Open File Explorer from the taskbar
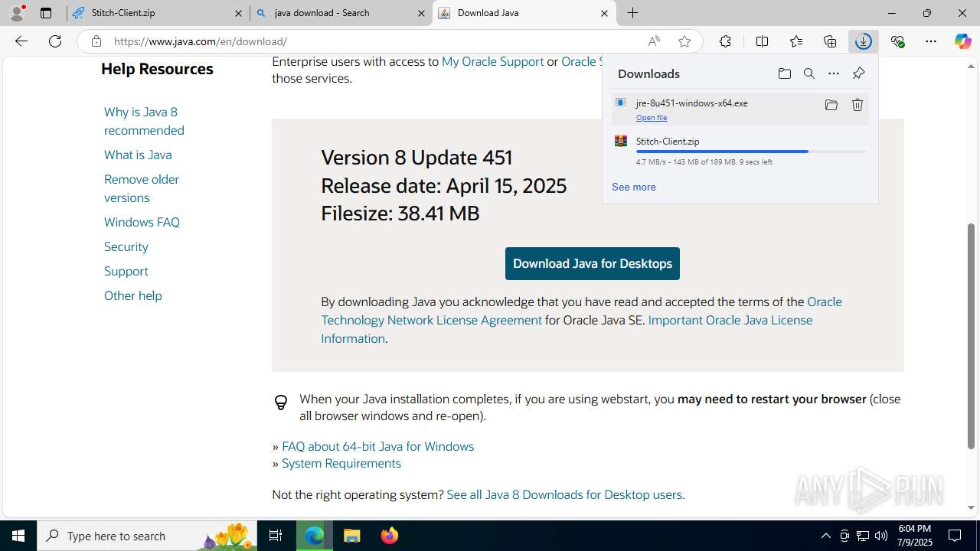 (351, 536)
